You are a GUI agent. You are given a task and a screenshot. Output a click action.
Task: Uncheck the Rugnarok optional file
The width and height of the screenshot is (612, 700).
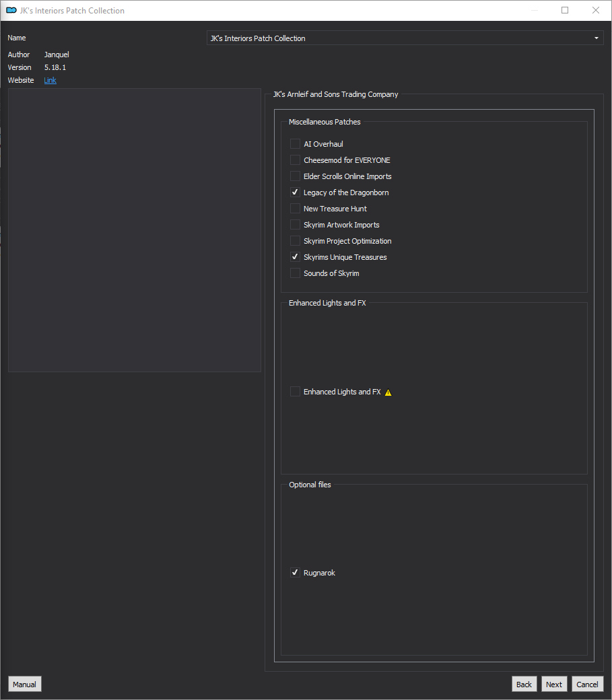(x=295, y=573)
